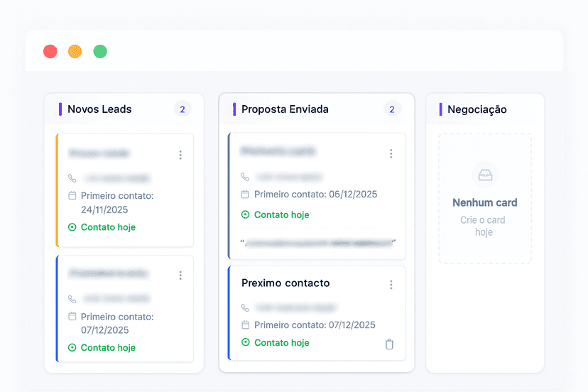Screen dimensions: 588x392
Task: Click the count badge beside Proposta Enviada
Action: point(392,109)
